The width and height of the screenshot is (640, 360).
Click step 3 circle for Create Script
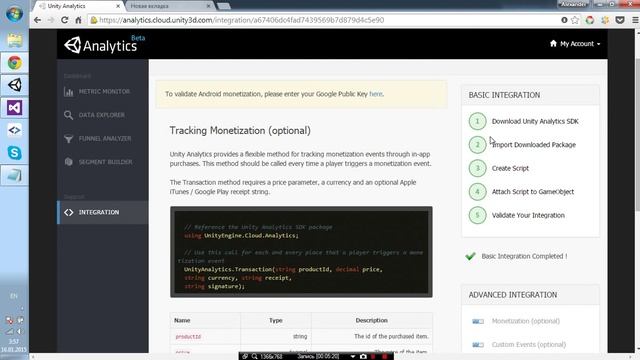click(x=477, y=168)
